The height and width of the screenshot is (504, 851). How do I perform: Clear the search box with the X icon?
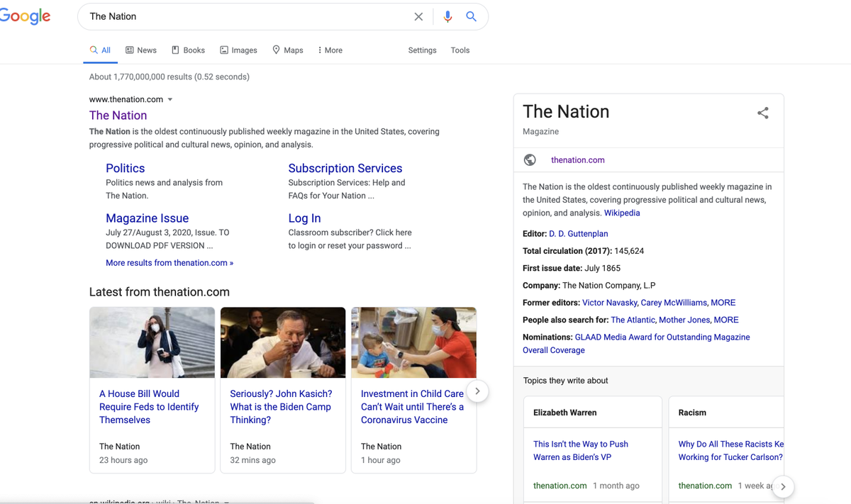418,16
